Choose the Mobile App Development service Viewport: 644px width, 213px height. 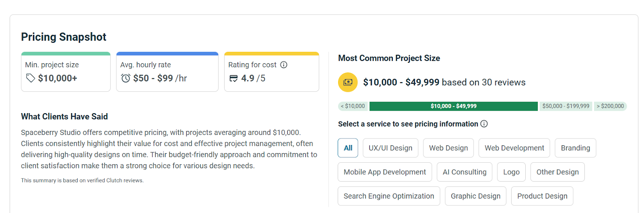click(x=385, y=172)
